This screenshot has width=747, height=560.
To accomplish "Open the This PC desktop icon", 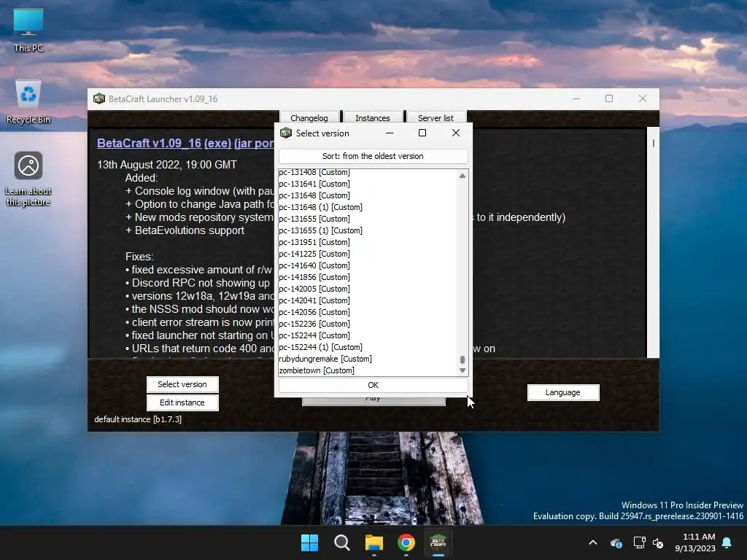I will coord(28,30).
